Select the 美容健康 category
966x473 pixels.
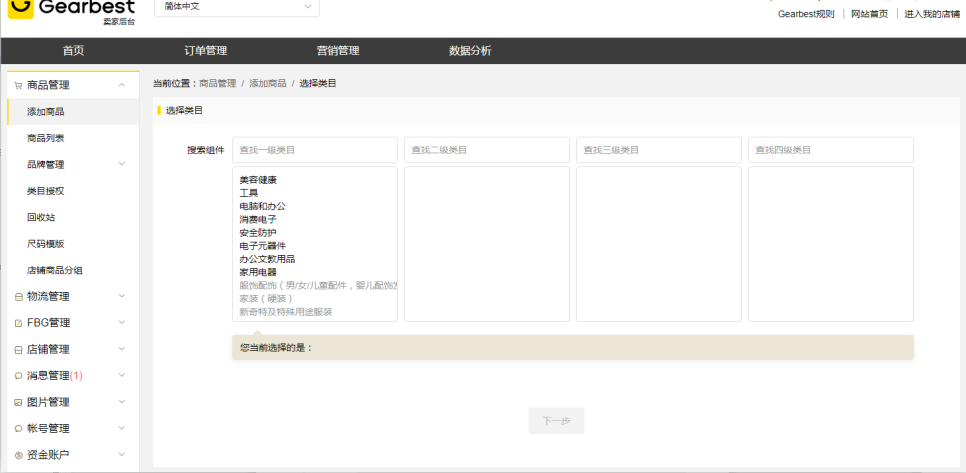(258, 180)
